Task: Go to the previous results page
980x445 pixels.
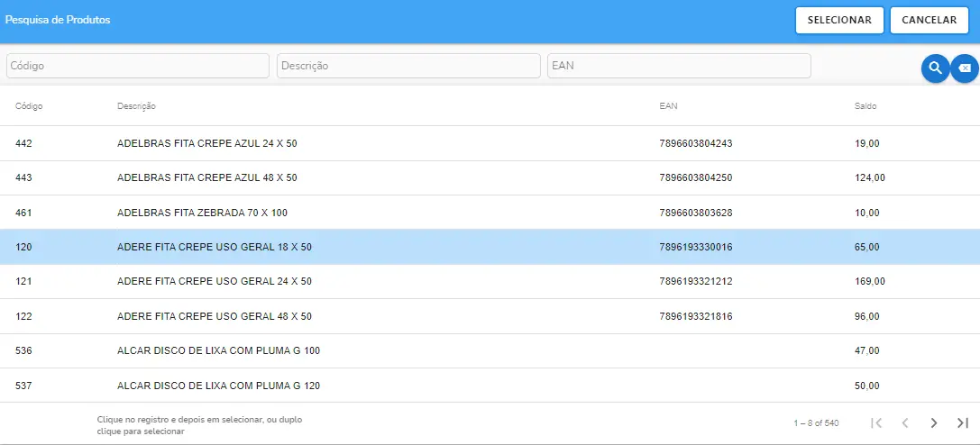Action: pos(905,423)
